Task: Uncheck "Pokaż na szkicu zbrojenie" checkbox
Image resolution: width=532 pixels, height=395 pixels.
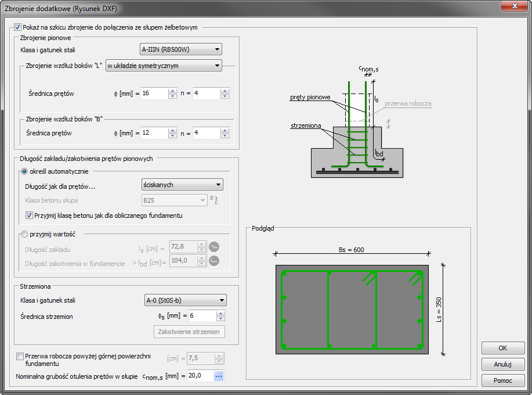Action: [17, 27]
